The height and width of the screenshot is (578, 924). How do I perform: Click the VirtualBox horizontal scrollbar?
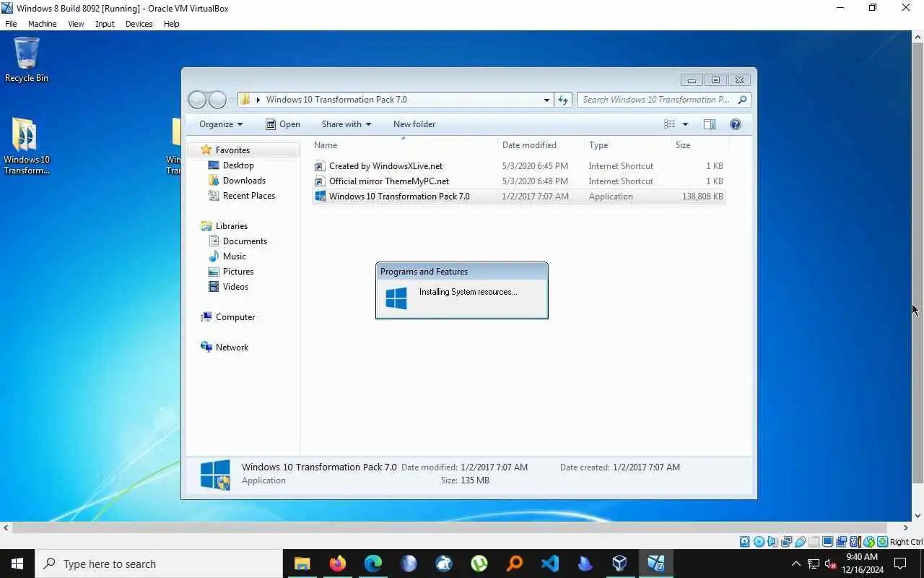449,528
